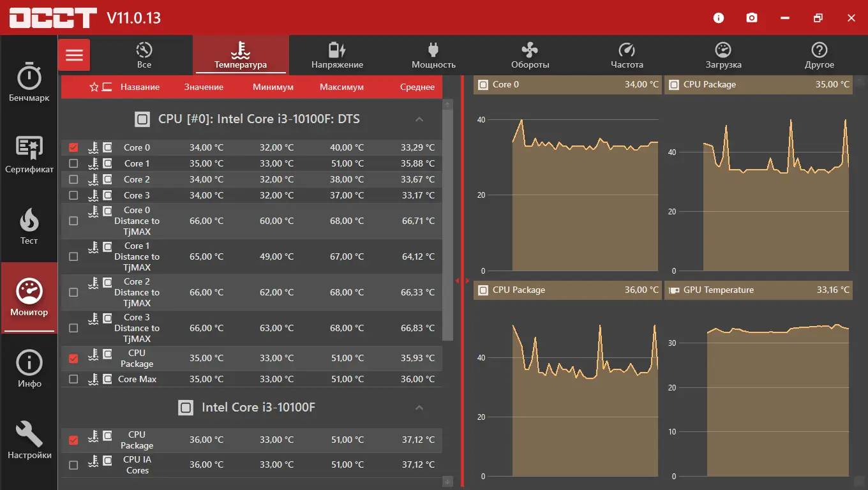
Task: Uncheck CPU Package checkbox in DTS group
Action: point(73,359)
